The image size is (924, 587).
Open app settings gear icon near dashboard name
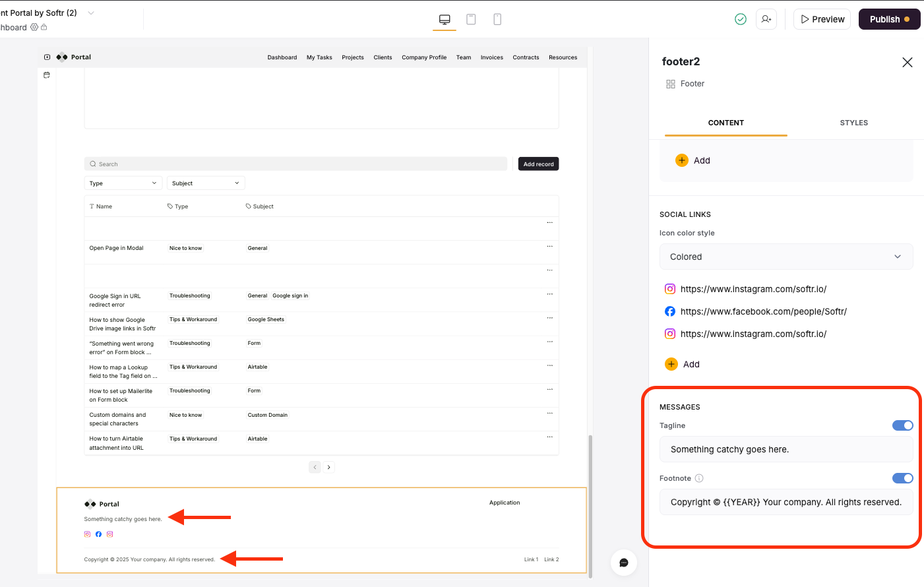[34, 27]
